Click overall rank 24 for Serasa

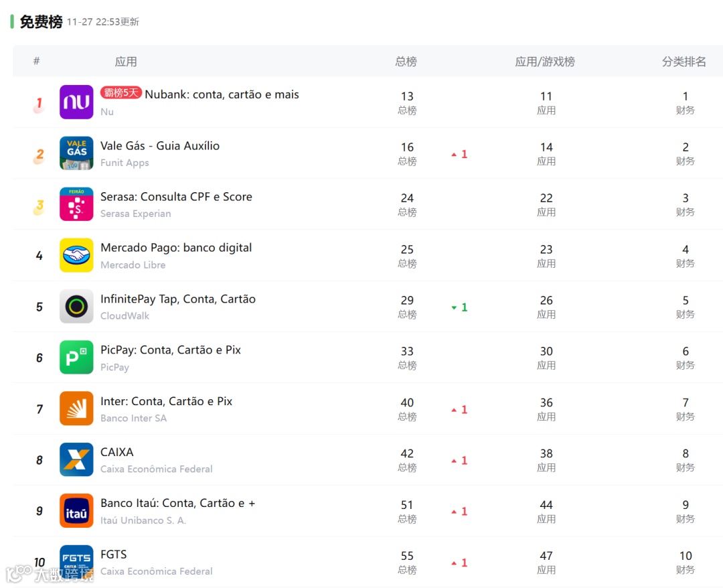tap(407, 198)
